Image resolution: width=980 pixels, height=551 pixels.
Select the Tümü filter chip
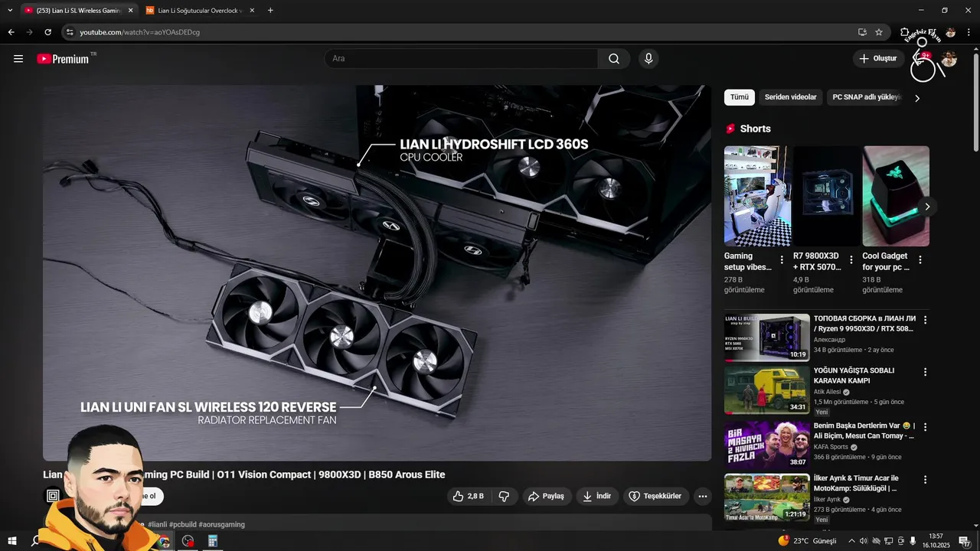coord(739,97)
